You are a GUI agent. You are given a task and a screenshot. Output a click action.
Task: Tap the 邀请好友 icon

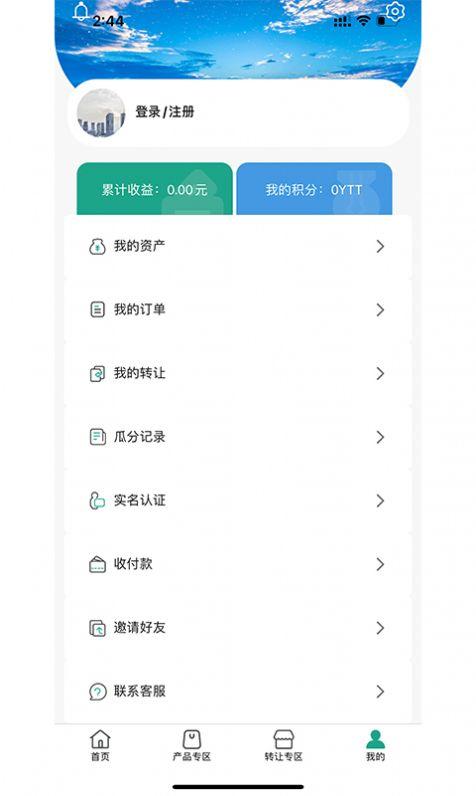point(97,628)
